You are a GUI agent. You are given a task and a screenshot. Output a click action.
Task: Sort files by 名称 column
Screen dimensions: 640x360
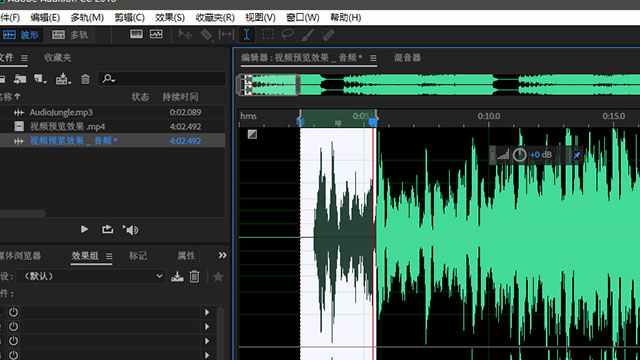coord(10,97)
